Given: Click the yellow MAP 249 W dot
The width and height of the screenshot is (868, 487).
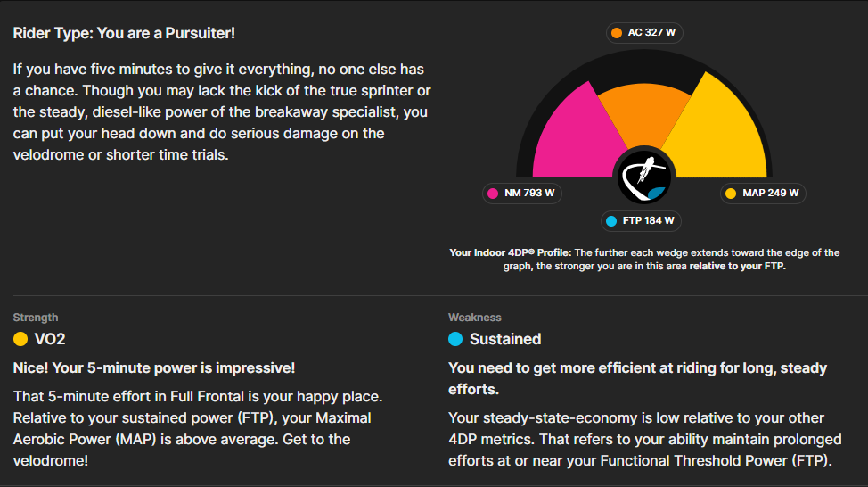Looking at the screenshot, I should 731,194.
